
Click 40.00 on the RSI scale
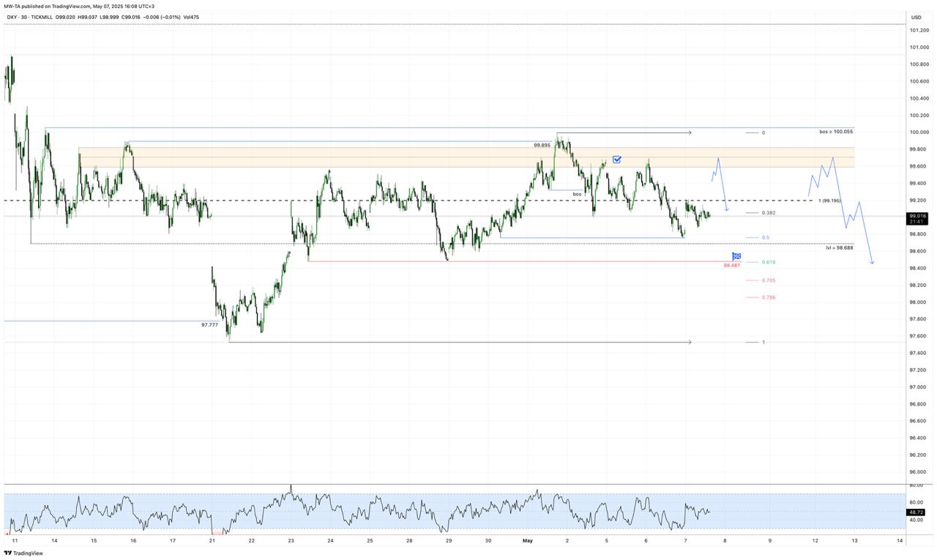(916, 520)
